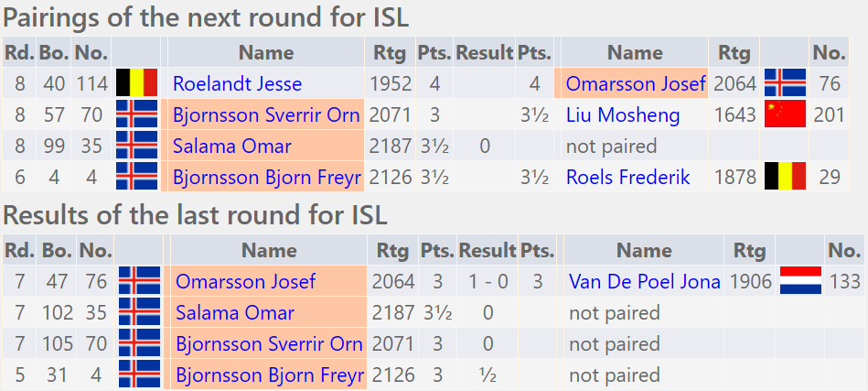Open Salama Omar in results table
The image size is (868, 391).
point(235,312)
